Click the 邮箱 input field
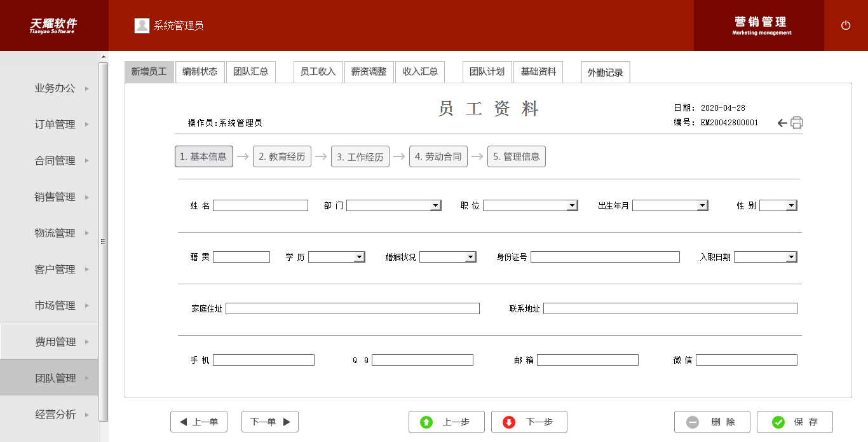 click(588, 360)
